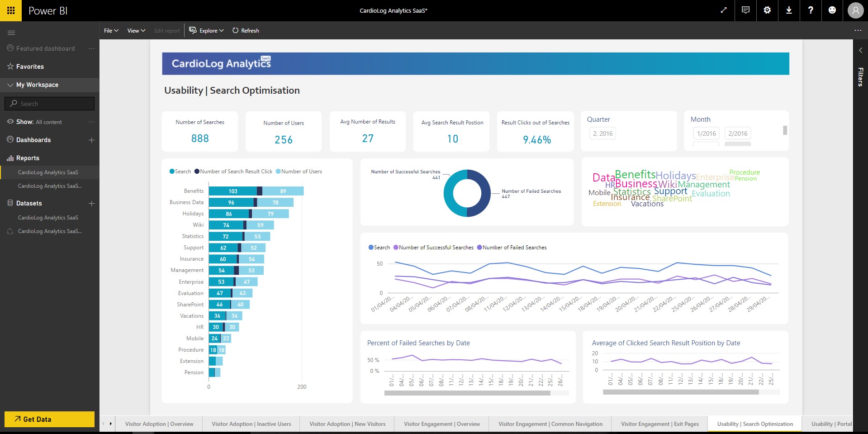Open ellipsis next to Featured dashboard
Screen dimensions: 868x434
[x=91, y=48]
